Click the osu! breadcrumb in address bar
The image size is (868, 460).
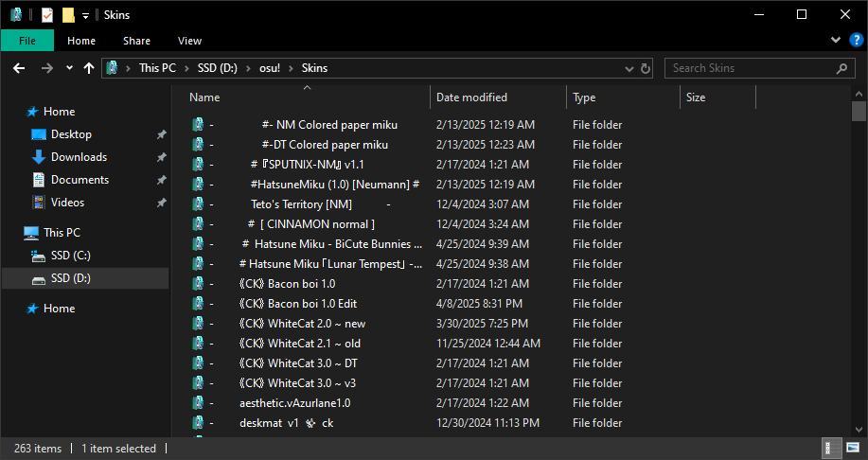[x=270, y=68]
